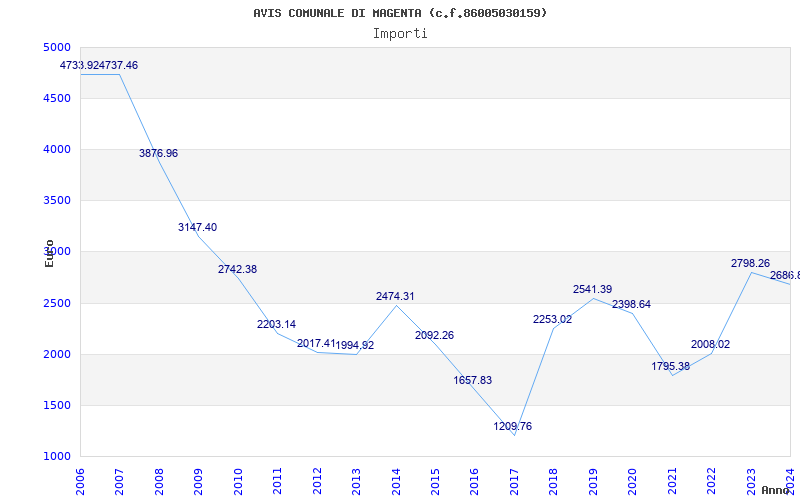Image resolution: width=800 pixels, height=500 pixels.
Task: Select the data label 2398.64
Action: (x=632, y=304)
